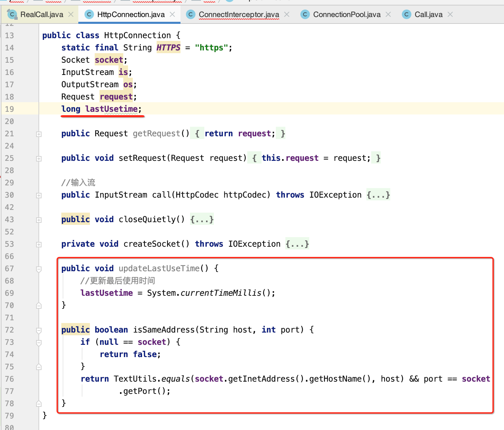The image size is (504, 430).
Task: Click getHostName() on line 76
Action: [x=340, y=379]
